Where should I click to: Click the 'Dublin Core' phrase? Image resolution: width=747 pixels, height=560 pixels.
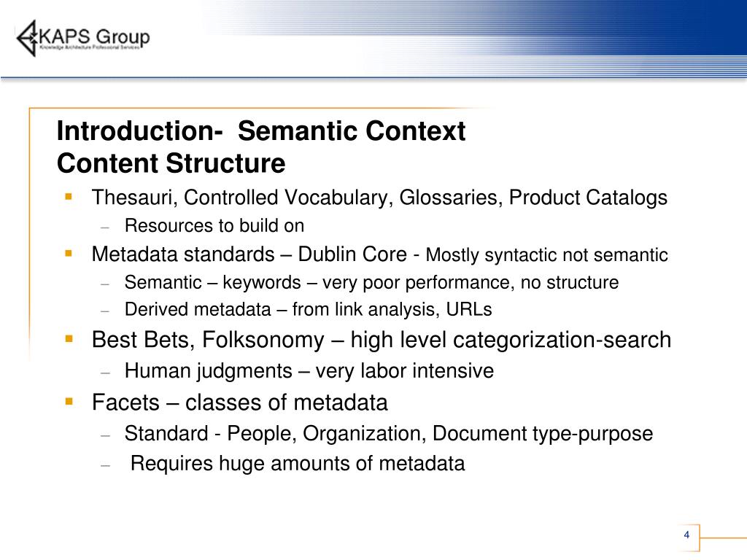pos(352,254)
